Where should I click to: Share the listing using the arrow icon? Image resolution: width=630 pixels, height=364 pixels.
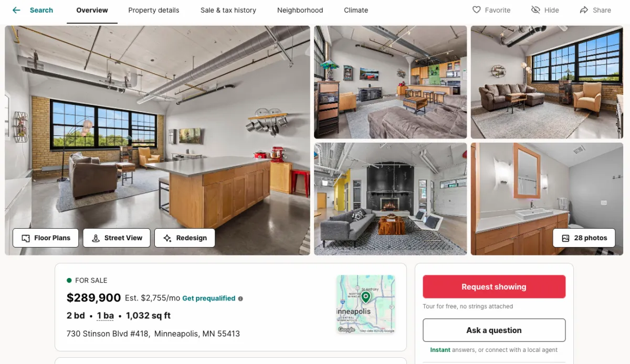(584, 10)
